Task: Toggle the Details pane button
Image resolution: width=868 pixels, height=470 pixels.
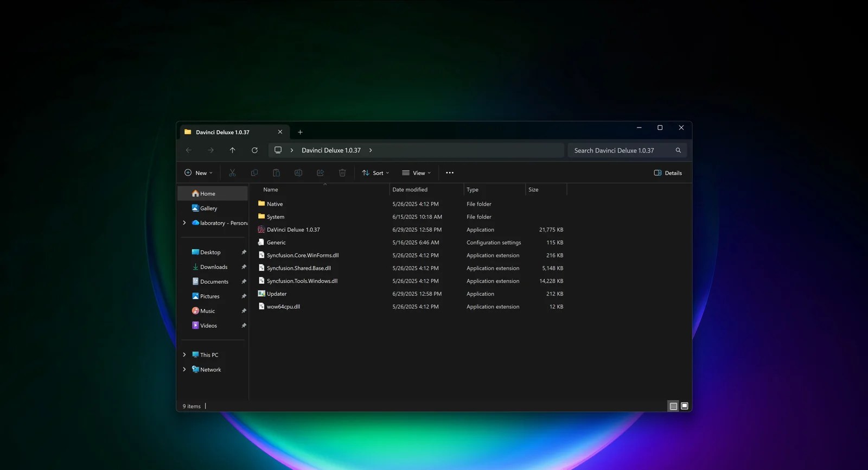Action: click(668, 173)
